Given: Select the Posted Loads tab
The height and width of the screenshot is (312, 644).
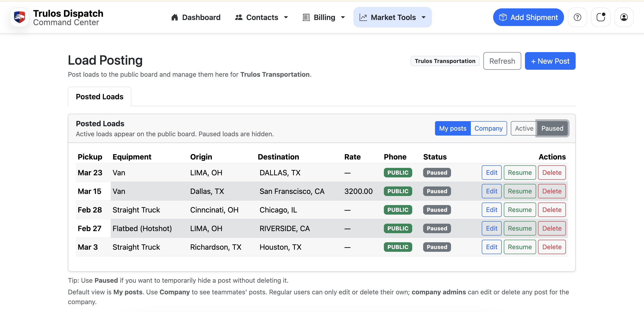Looking at the screenshot, I should pos(100,97).
